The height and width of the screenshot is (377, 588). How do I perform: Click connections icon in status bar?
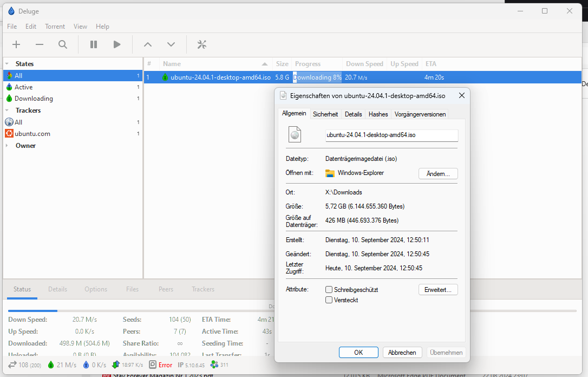coord(12,365)
